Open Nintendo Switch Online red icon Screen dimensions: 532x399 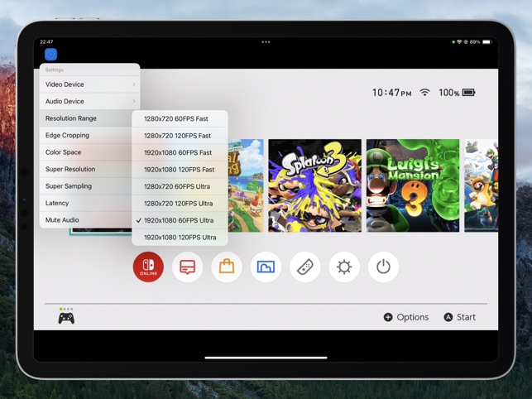point(148,267)
